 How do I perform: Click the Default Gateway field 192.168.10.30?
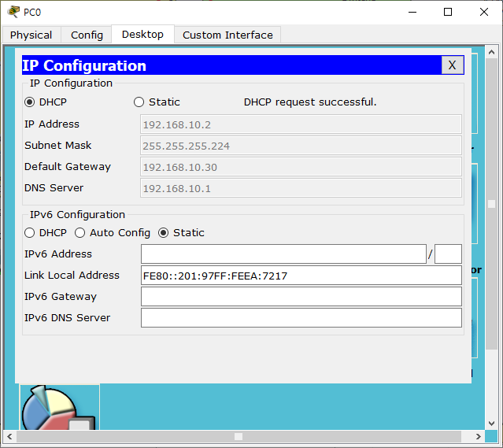(301, 167)
